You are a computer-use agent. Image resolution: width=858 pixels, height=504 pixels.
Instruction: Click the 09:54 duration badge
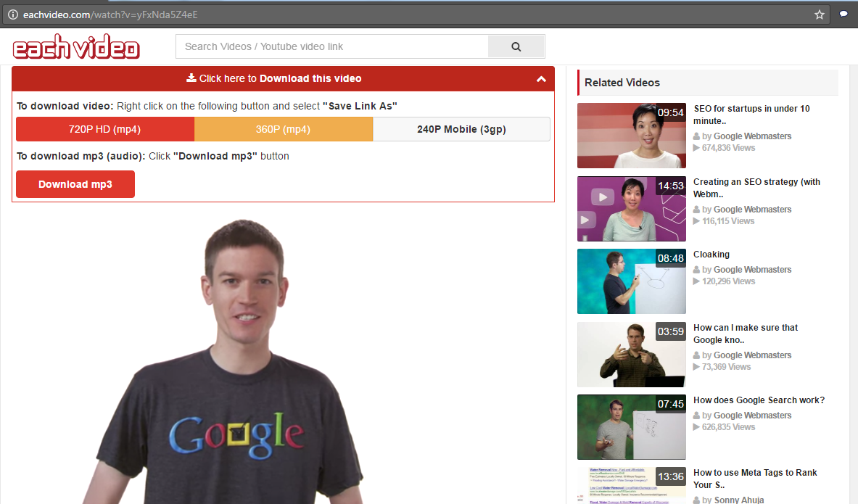(670, 112)
